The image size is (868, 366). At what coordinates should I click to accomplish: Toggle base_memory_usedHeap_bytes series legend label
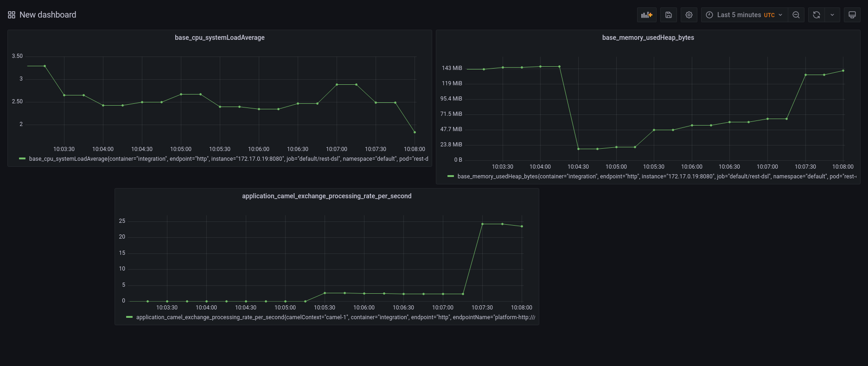[x=657, y=177]
